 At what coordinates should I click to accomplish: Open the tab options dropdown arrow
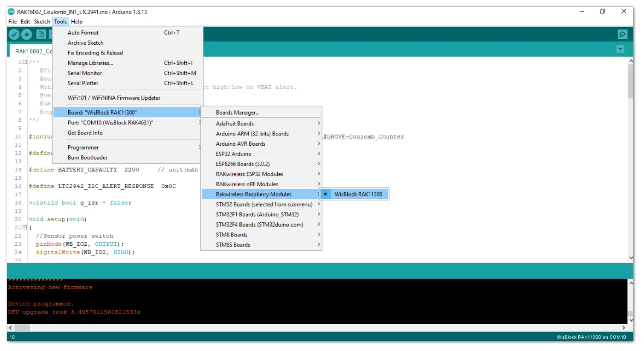pyautogui.click(x=621, y=49)
